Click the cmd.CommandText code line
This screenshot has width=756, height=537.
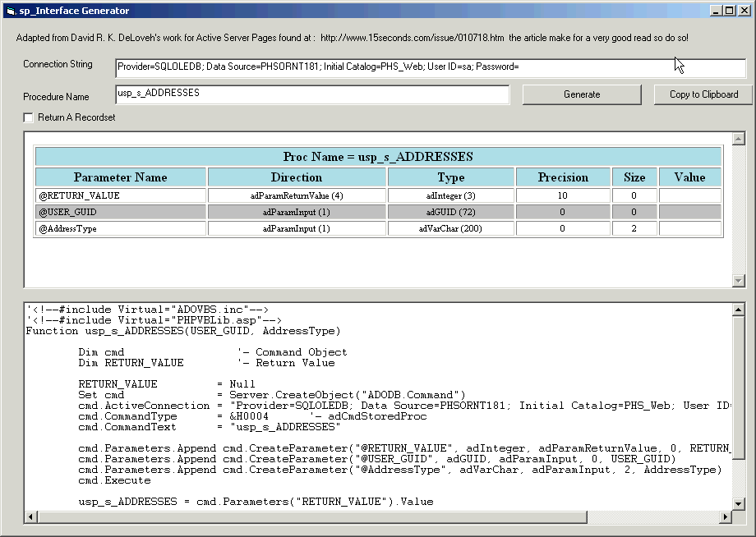(210, 427)
